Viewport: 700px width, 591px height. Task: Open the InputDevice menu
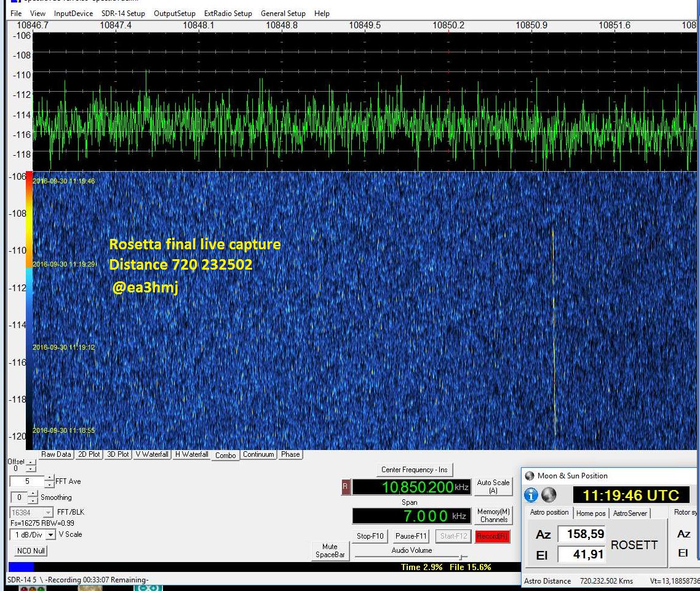(x=74, y=14)
